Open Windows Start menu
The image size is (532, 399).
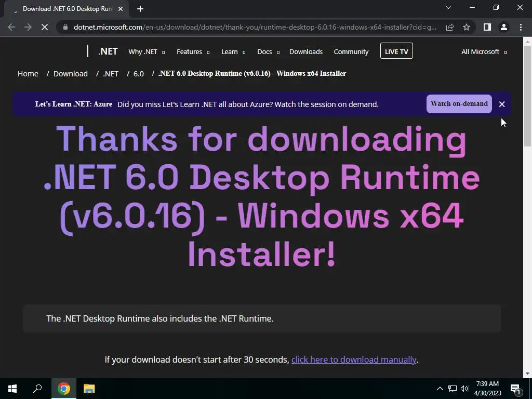coord(12,389)
